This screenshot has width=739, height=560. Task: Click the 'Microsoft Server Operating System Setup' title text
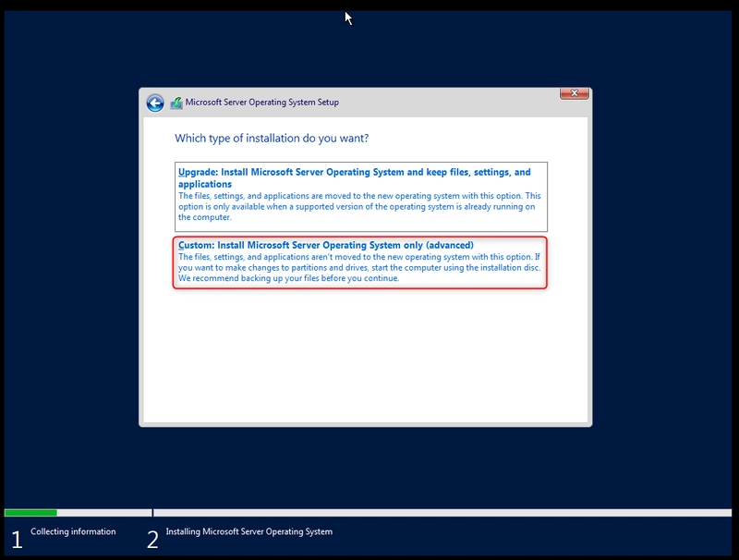click(262, 103)
